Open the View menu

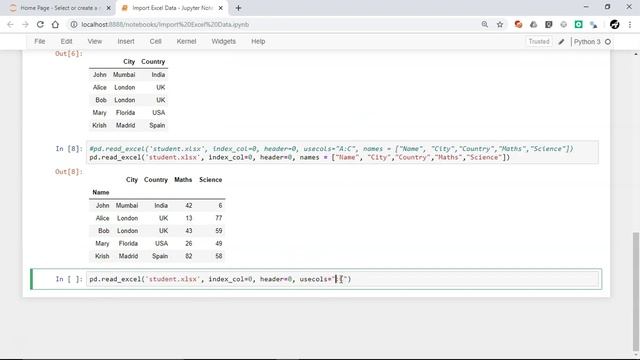click(x=95, y=41)
